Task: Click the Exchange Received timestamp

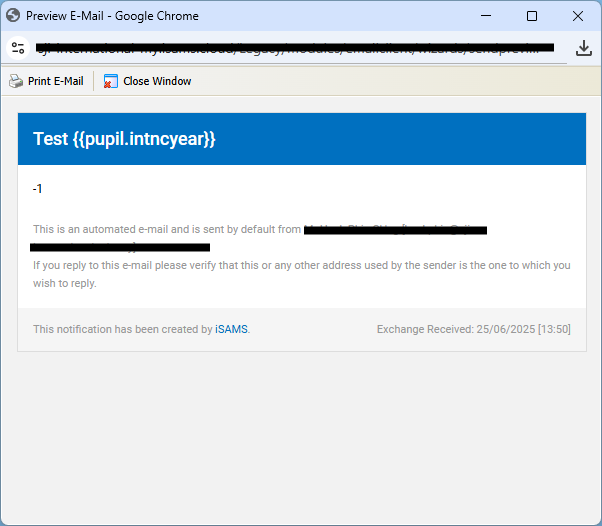Action: click(473, 329)
